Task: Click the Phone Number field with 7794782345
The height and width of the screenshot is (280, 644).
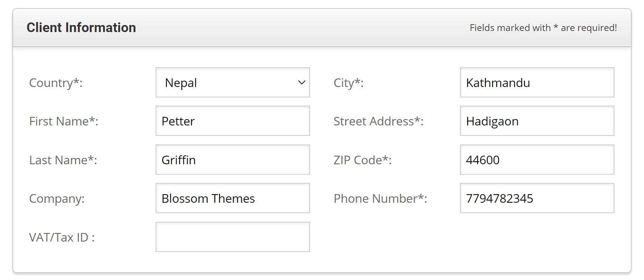Action: (537, 198)
